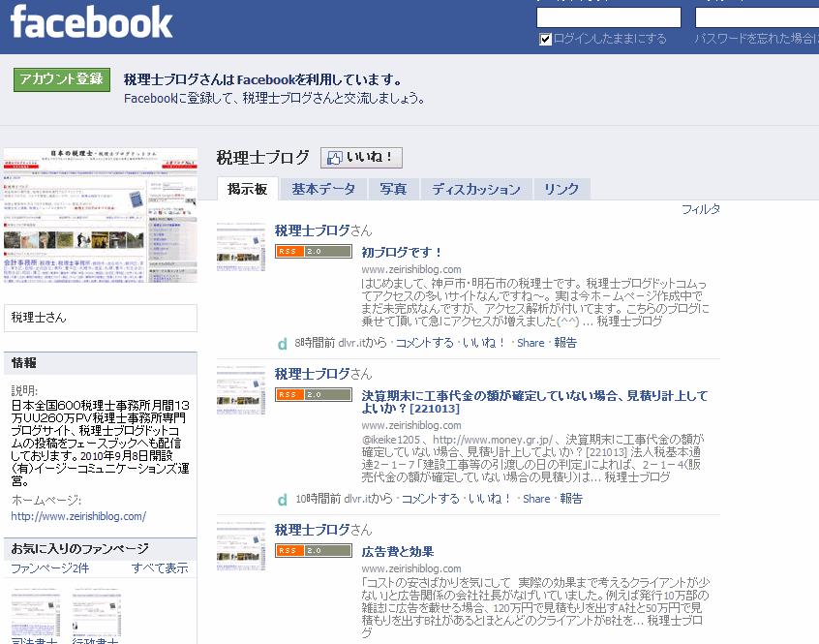This screenshot has width=819, height=644.
Task: Click www.zeirishiblog.com under 初ブログです！
Action: tap(411, 269)
